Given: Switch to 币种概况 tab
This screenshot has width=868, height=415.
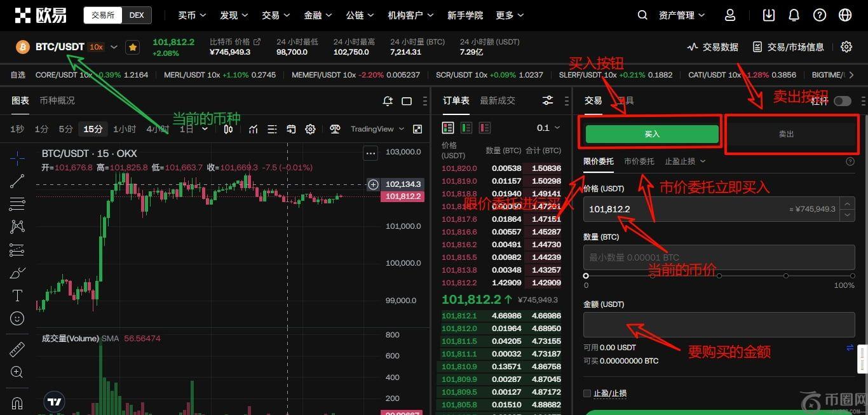Looking at the screenshot, I should [57, 100].
